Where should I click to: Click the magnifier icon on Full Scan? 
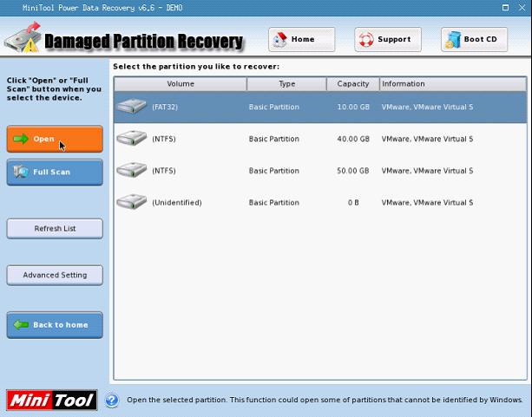(x=21, y=172)
